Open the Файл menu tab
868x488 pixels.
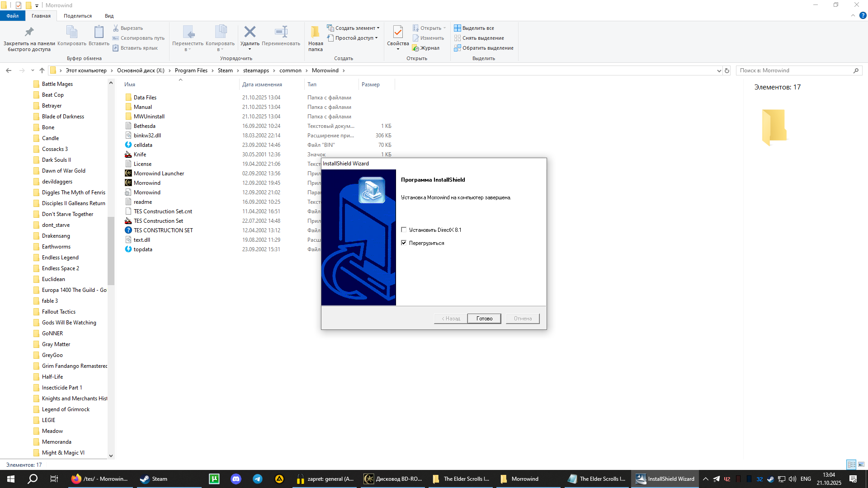[13, 16]
